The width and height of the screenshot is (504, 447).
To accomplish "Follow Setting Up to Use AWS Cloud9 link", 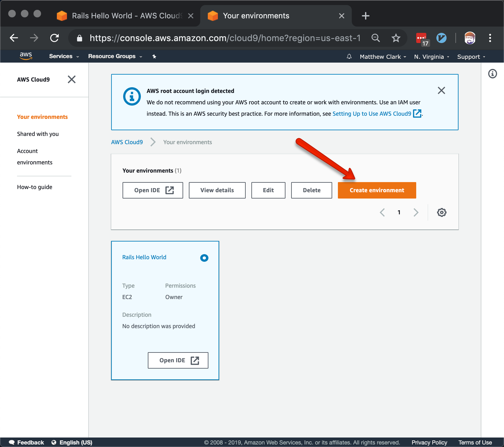I will 377,114.
